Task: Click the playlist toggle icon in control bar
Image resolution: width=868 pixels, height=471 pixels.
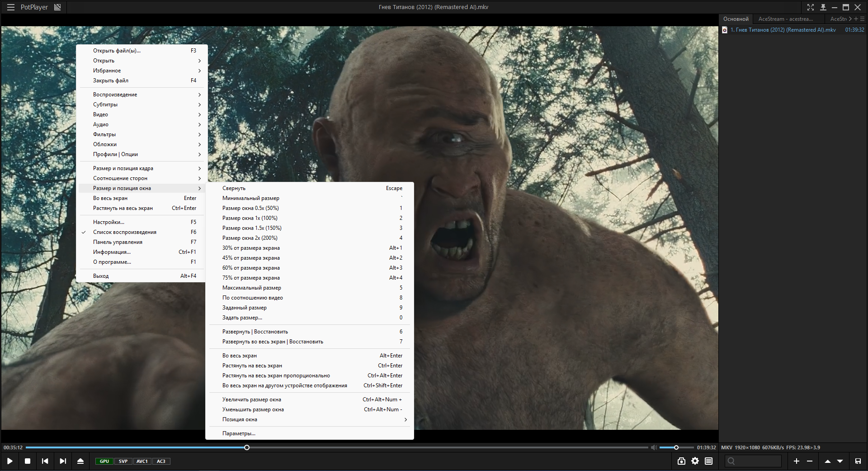Action: click(708, 461)
